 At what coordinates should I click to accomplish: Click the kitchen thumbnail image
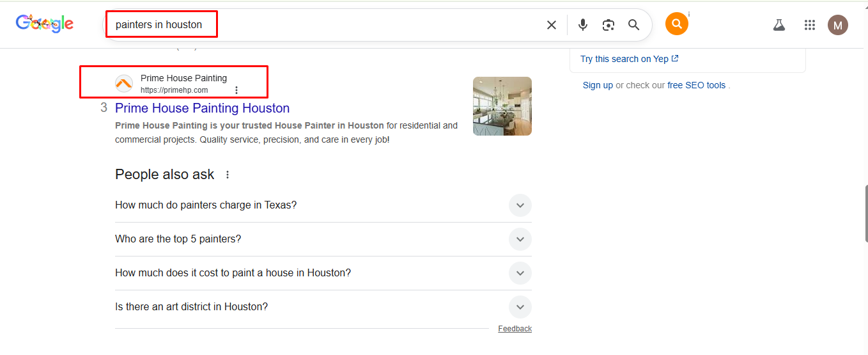coord(502,106)
